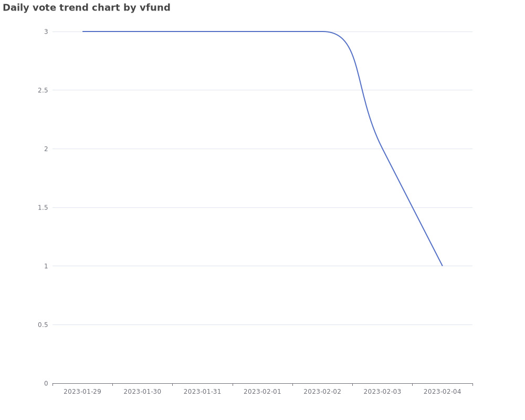This screenshot has height=420, width=525.
Task: Click the left starting point of the blue line
Action: coord(83,31)
